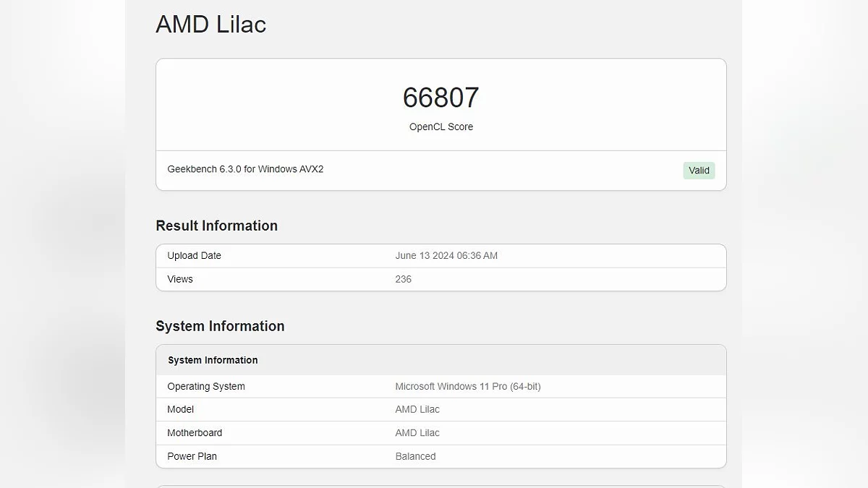868x488 pixels.
Task: Select the Motherboard row label
Action: (195, 433)
